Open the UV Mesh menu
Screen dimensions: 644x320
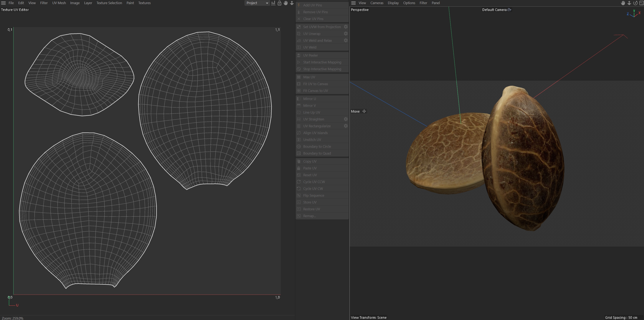(59, 3)
